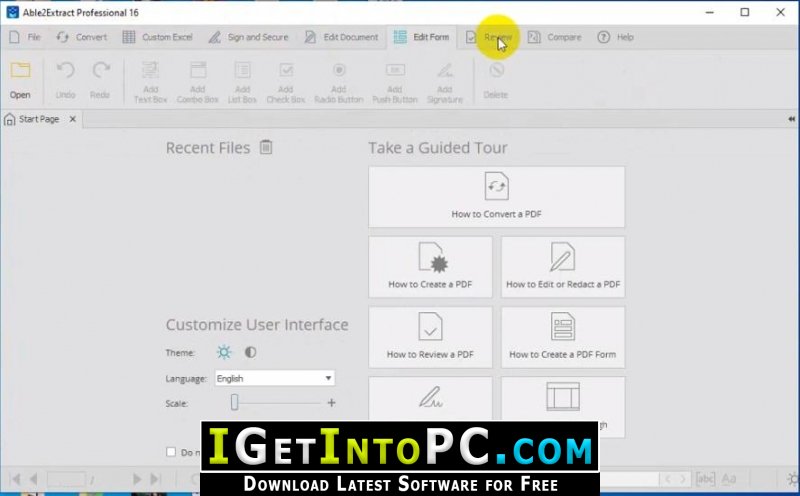Select Add Text Box tool
The height and width of the screenshot is (496, 800).
pos(151,82)
